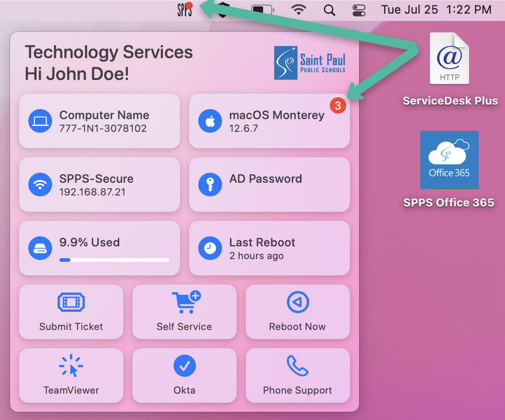Click the Computer Name label
The height and width of the screenshot is (420, 505).
pyautogui.click(x=104, y=115)
